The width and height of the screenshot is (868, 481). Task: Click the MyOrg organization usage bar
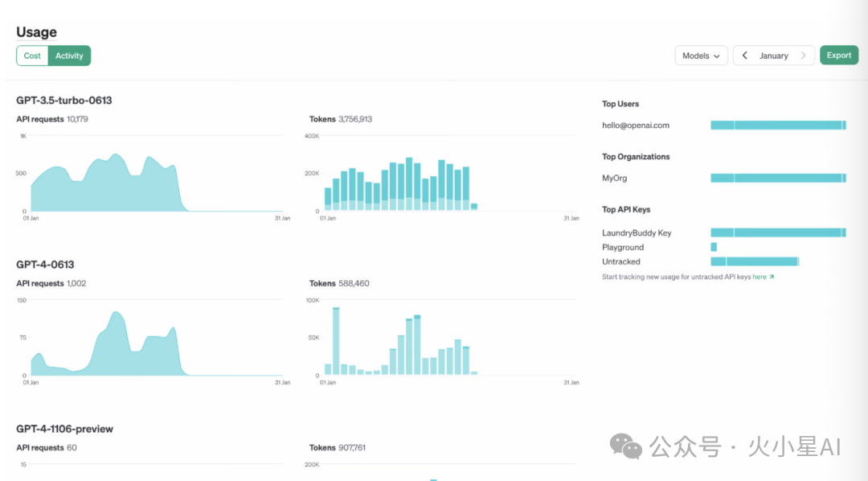pos(778,178)
